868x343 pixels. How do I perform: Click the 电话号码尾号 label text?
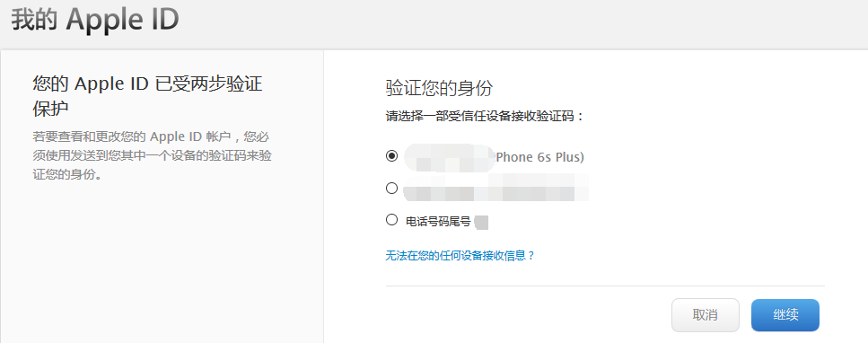(x=438, y=222)
